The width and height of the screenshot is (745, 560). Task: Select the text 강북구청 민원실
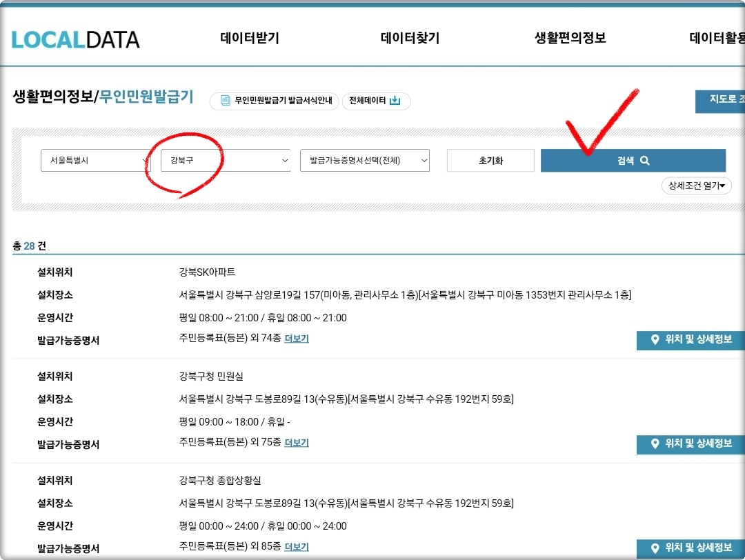211,376
